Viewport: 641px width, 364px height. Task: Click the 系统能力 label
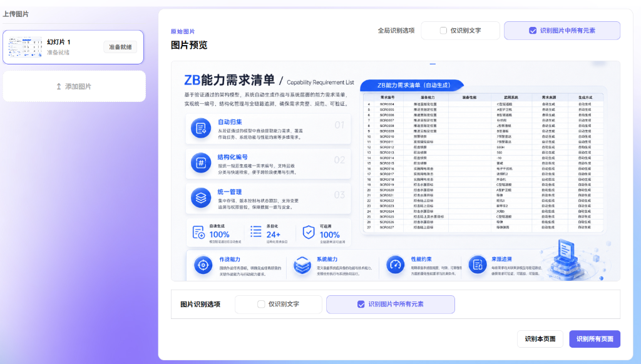pyautogui.click(x=327, y=260)
